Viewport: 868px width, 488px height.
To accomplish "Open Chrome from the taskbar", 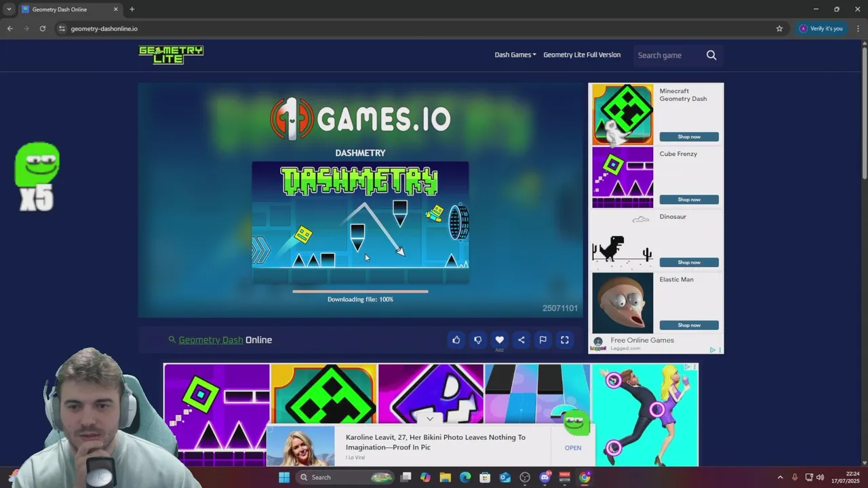I will (585, 477).
